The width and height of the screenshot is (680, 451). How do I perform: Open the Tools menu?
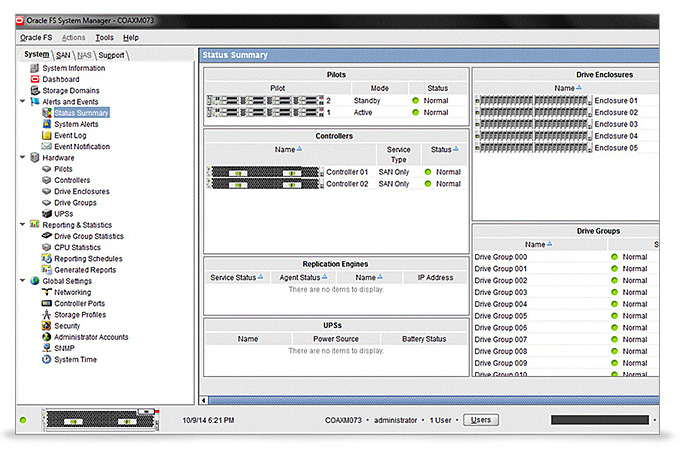105,38
